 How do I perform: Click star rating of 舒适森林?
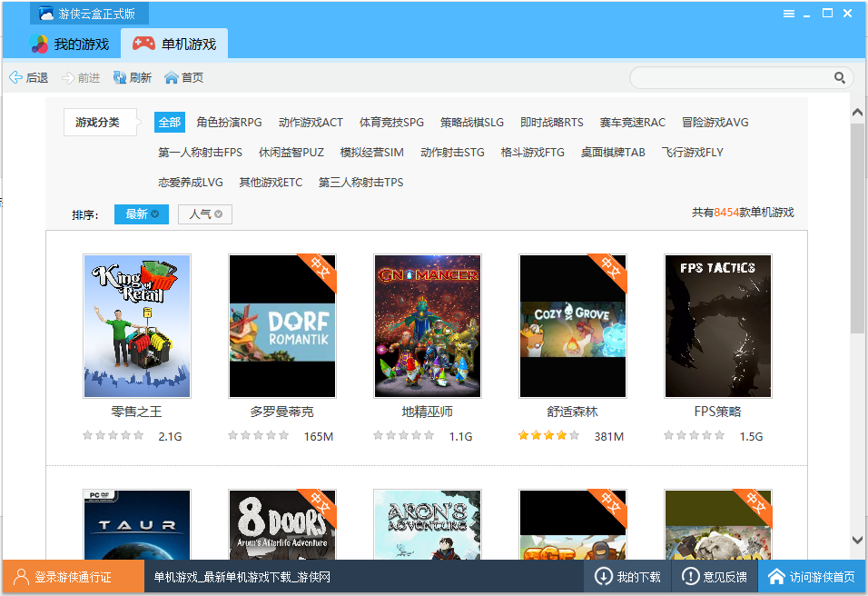click(548, 435)
